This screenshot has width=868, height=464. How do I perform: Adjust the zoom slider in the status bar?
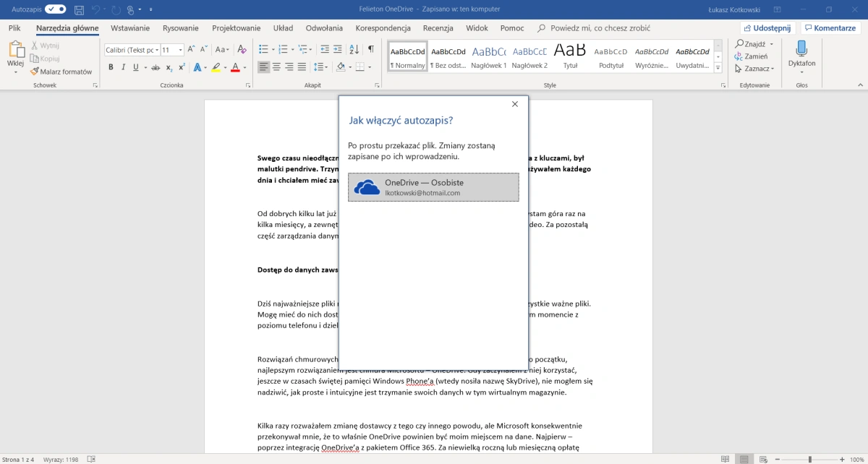click(809, 459)
